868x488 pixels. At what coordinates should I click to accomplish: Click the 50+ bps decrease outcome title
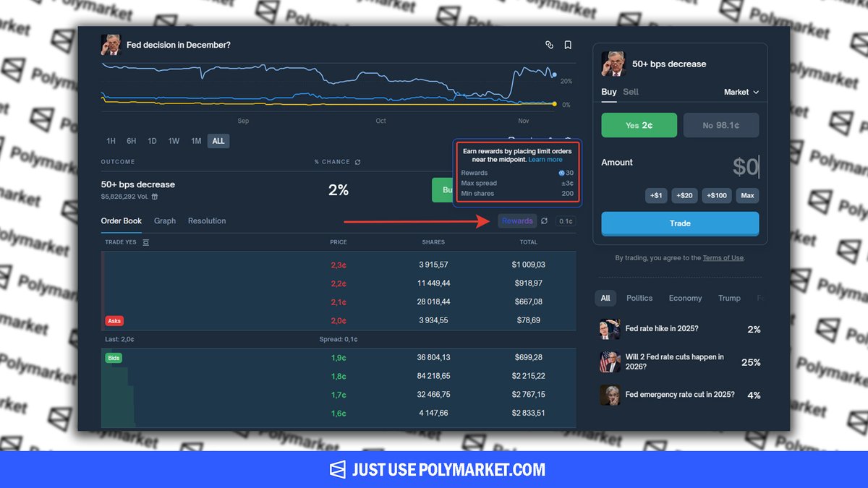pyautogui.click(x=138, y=184)
